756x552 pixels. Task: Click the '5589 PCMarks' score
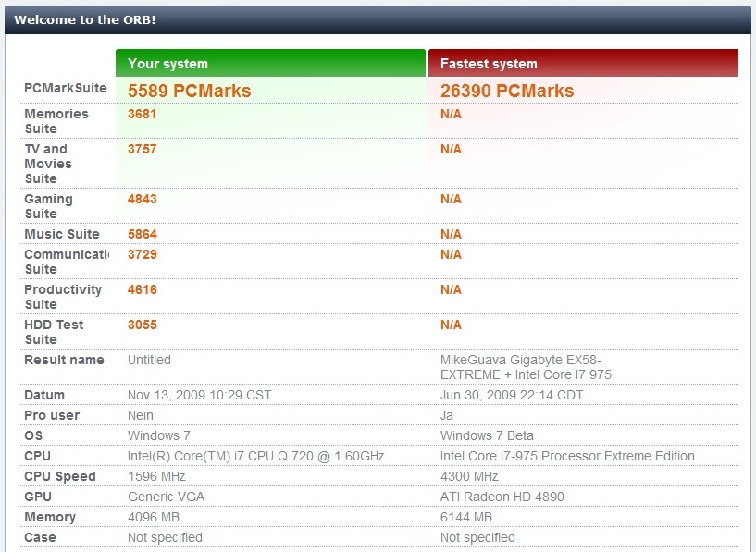click(189, 91)
